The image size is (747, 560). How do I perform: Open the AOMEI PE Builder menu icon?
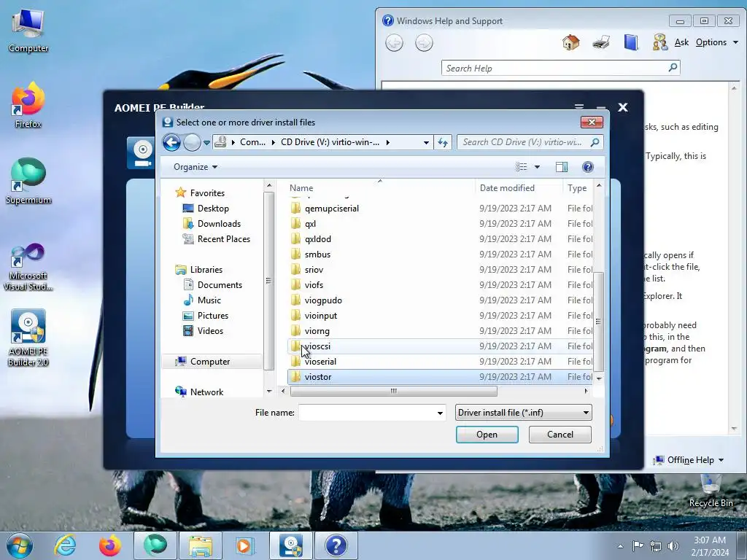(x=578, y=107)
